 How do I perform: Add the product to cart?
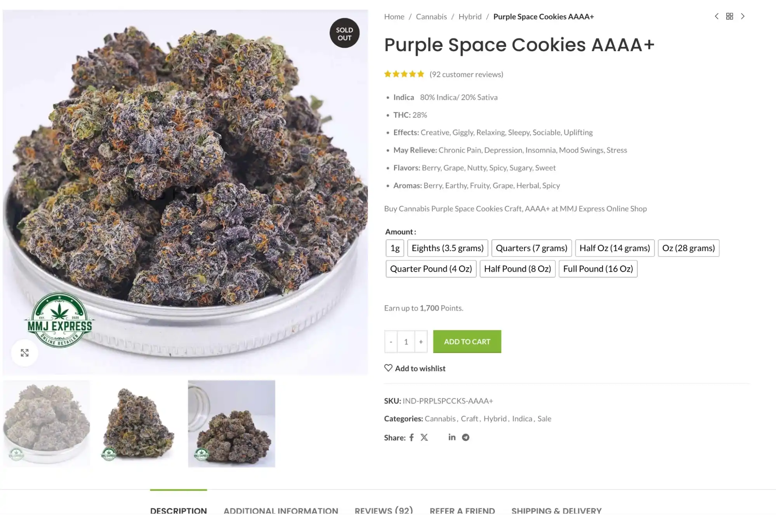click(467, 341)
